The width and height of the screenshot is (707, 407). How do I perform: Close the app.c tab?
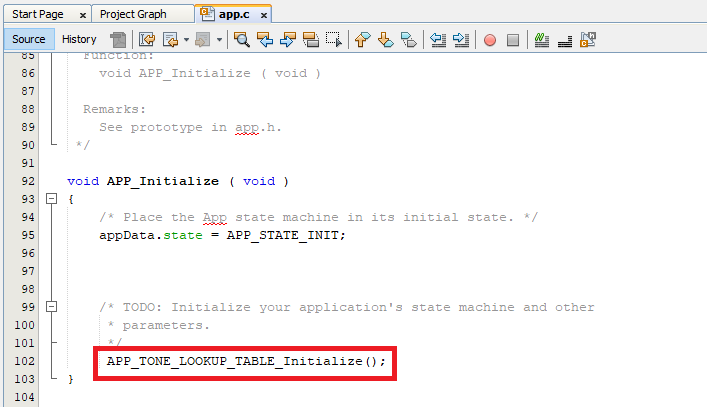pos(264,15)
